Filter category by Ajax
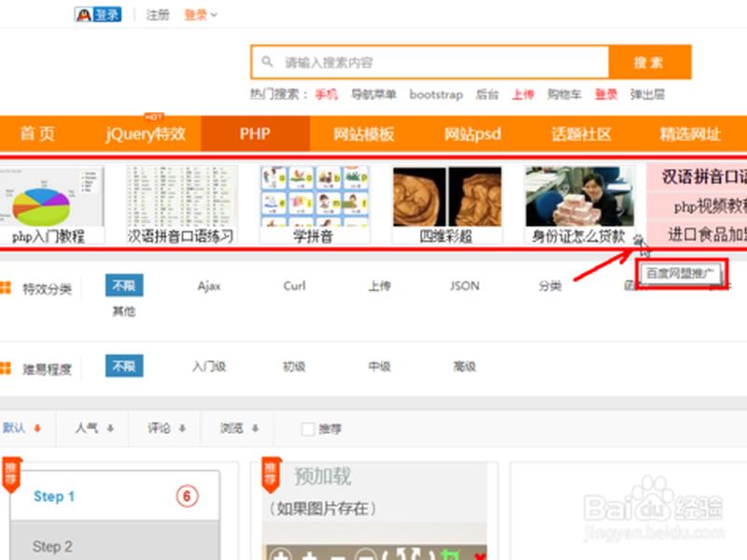Image resolution: width=747 pixels, height=560 pixels. [x=209, y=286]
